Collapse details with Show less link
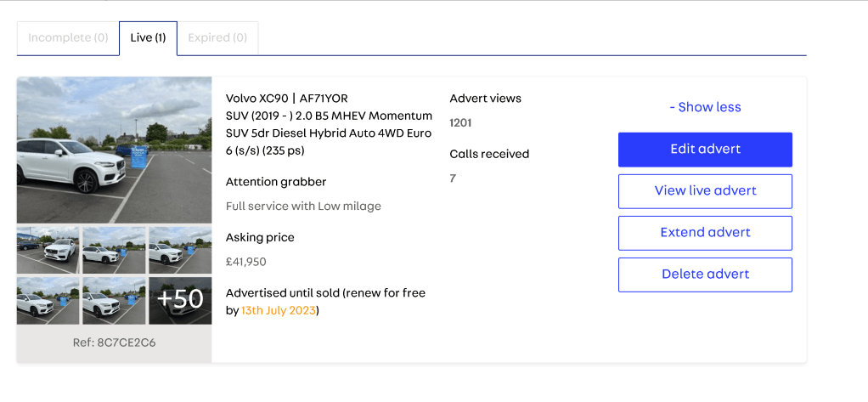868x402 pixels. (x=705, y=107)
